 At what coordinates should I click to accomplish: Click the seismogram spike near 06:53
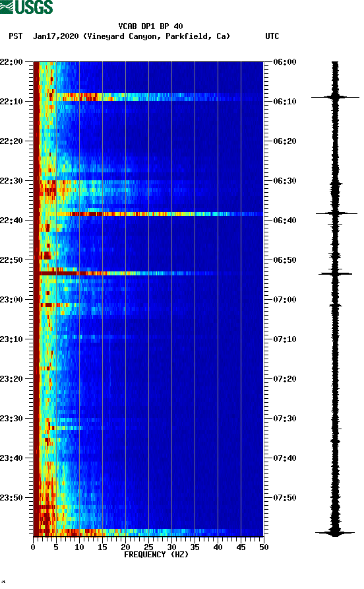(x=336, y=274)
